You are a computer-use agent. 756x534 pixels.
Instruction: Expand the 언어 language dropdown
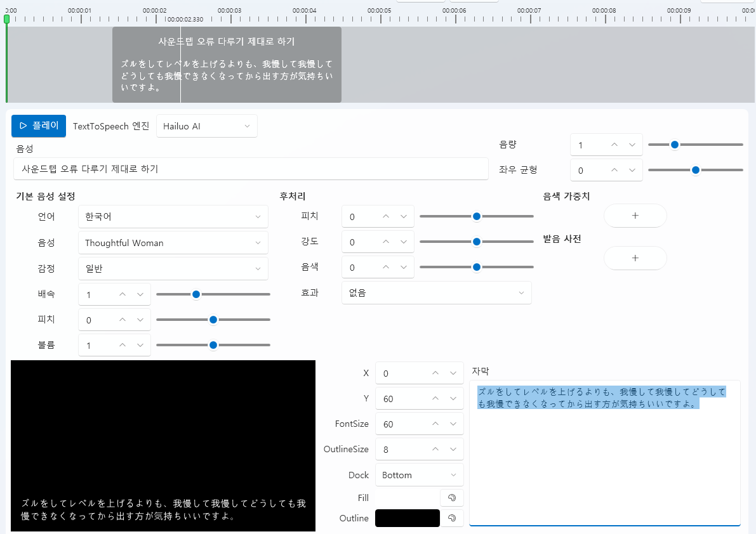coord(173,216)
